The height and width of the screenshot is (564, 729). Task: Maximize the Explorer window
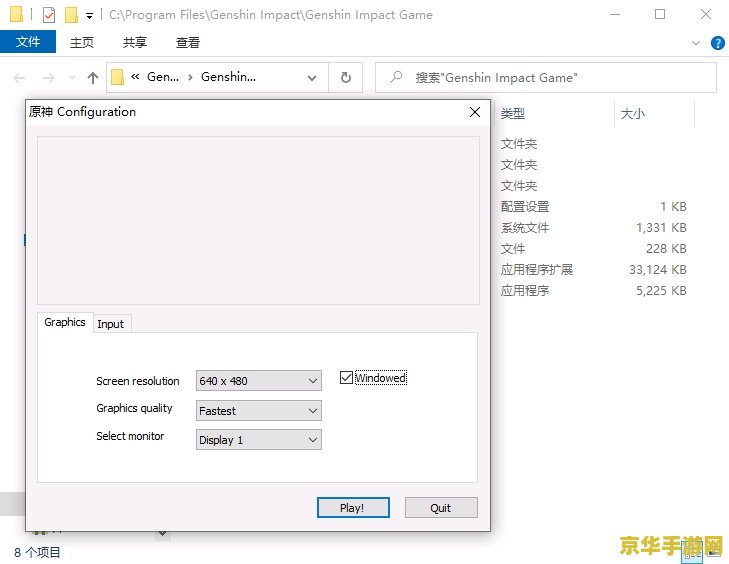point(660,14)
